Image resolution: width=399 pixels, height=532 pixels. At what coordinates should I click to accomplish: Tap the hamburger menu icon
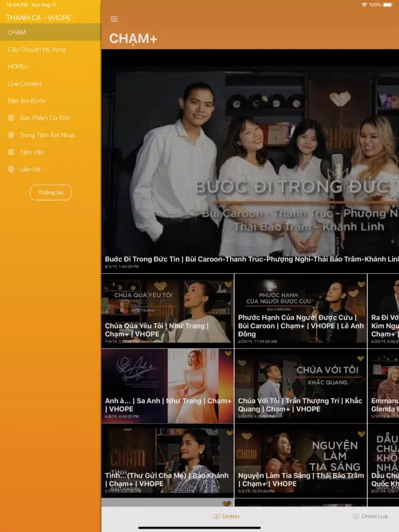114,19
